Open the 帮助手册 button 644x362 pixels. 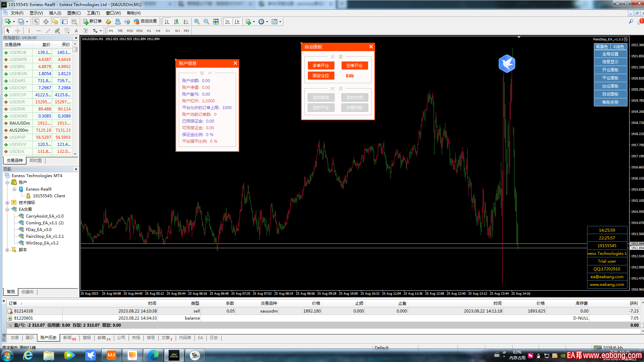(610, 102)
